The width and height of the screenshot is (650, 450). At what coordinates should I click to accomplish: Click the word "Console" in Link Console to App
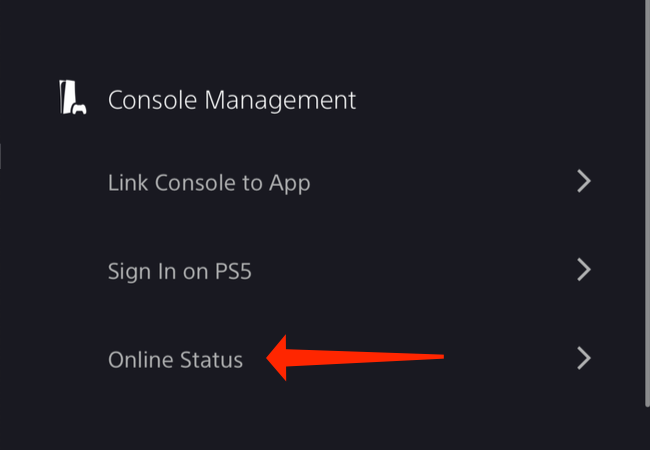pyautogui.click(x=182, y=183)
